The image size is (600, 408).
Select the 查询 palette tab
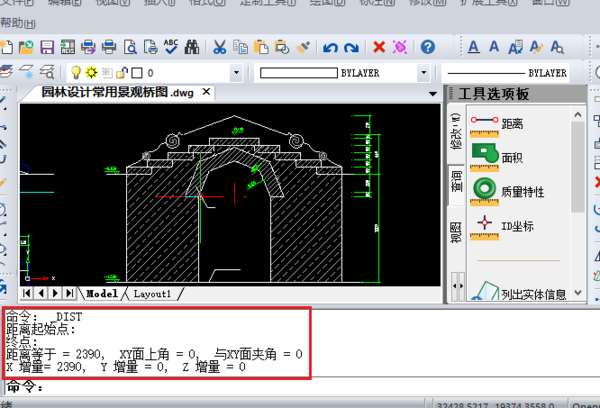point(457,181)
